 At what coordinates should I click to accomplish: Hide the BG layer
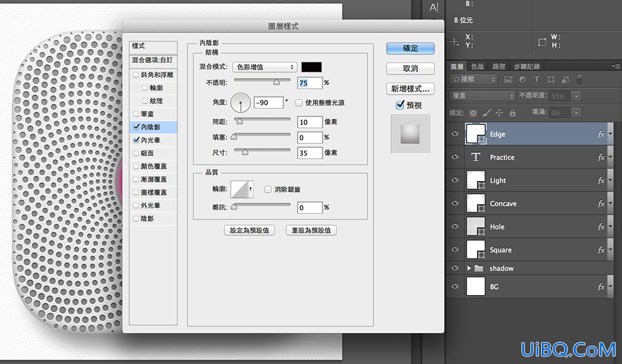[455, 286]
